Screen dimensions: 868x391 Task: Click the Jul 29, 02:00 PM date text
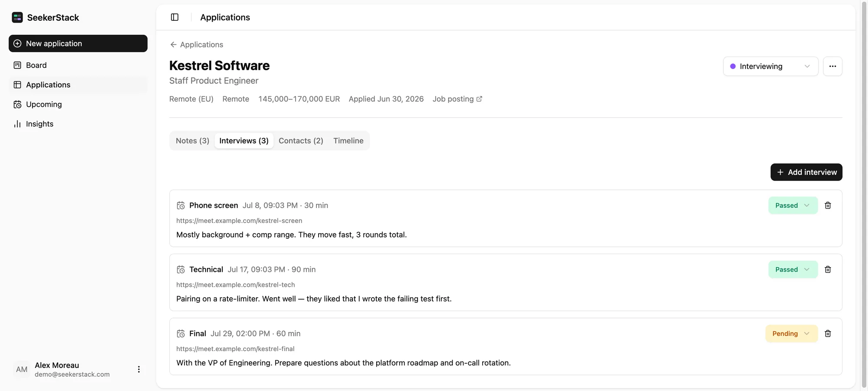coord(240,334)
